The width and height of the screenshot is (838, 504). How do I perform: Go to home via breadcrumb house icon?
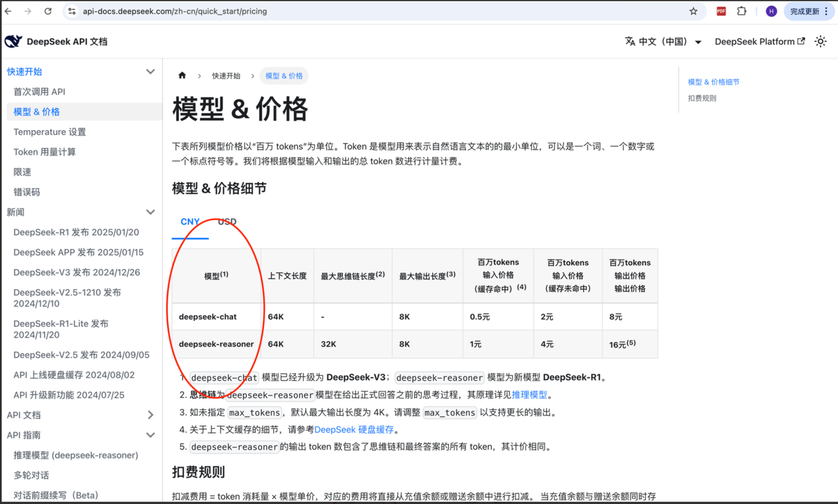pyautogui.click(x=182, y=75)
